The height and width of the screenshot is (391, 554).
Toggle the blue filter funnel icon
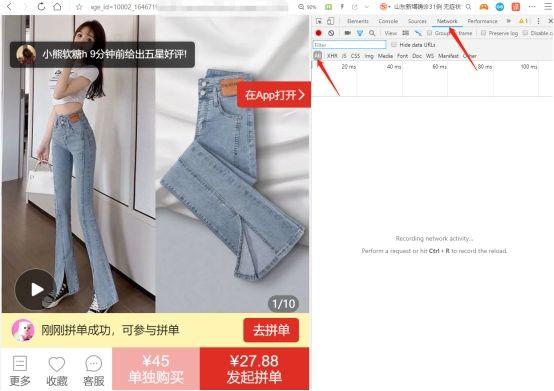(x=360, y=33)
